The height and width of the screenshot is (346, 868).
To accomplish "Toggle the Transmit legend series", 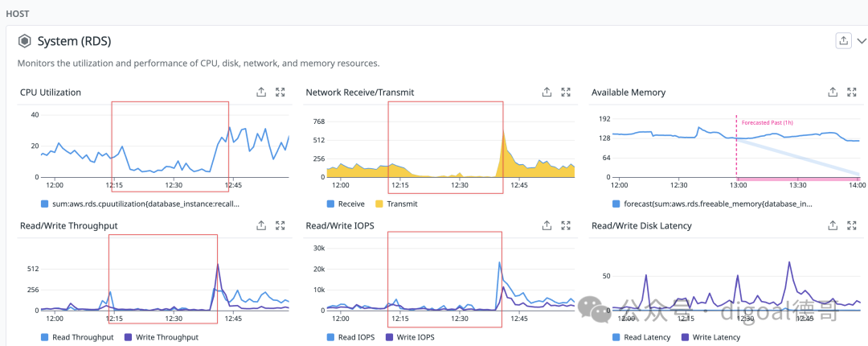I will pos(396,204).
